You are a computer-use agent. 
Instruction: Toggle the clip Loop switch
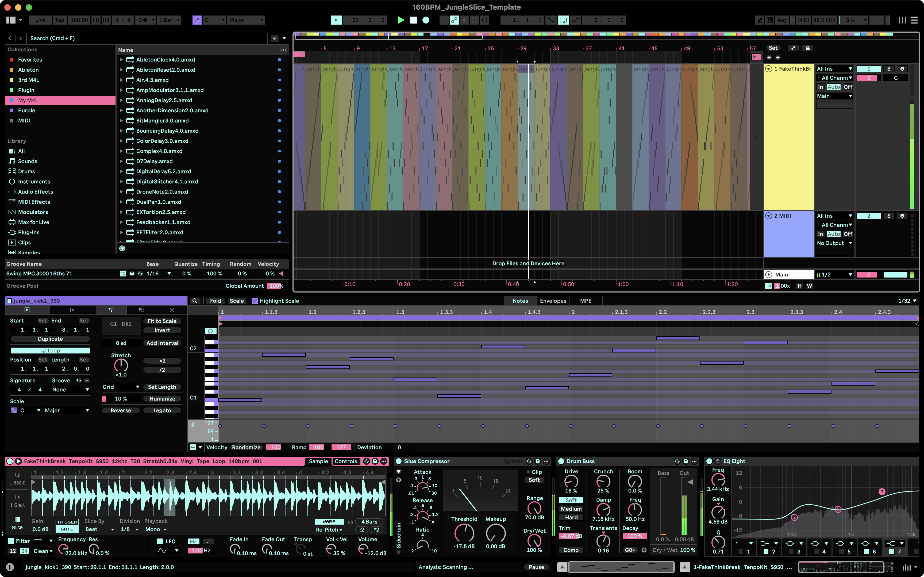point(50,350)
